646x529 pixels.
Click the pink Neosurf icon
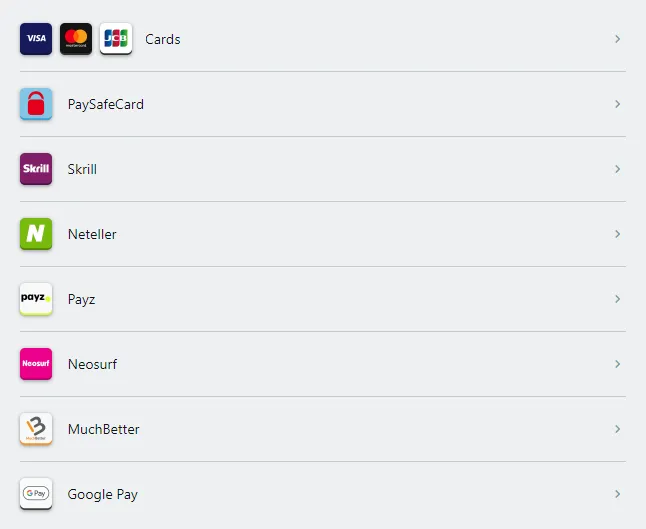[x=36, y=364]
